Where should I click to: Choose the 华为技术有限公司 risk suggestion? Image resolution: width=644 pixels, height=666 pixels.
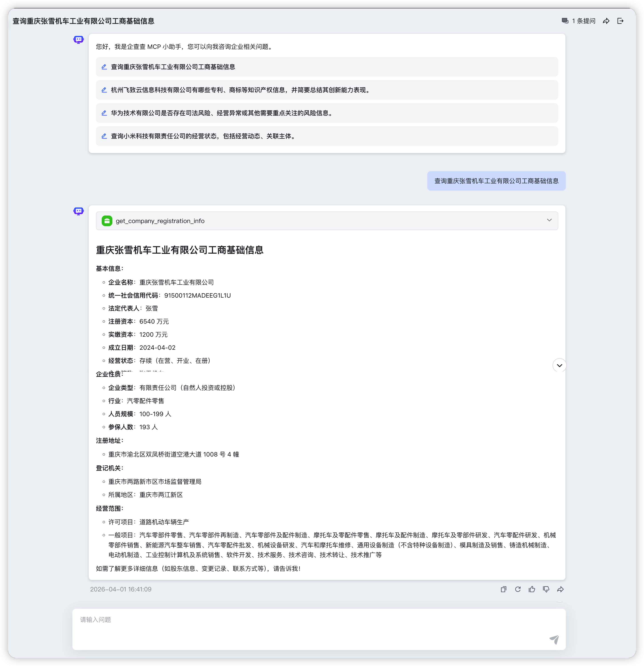(222, 113)
